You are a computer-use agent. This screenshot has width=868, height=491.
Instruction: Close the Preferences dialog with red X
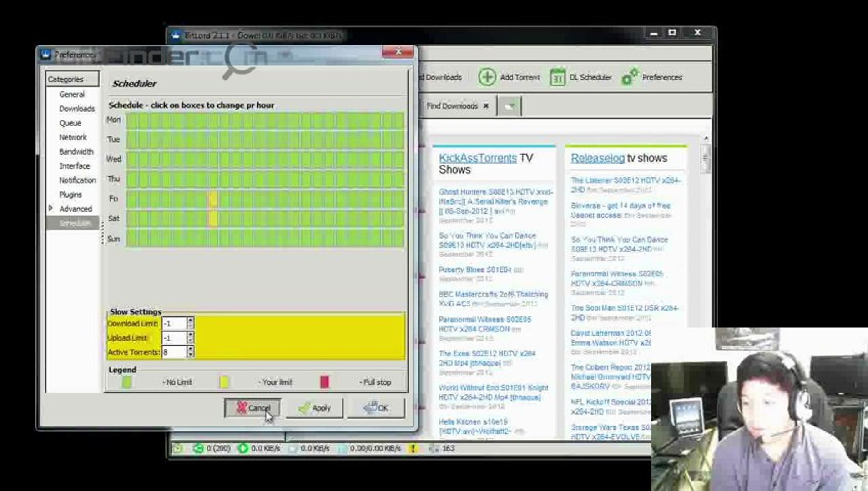pyautogui.click(x=398, y=52)
